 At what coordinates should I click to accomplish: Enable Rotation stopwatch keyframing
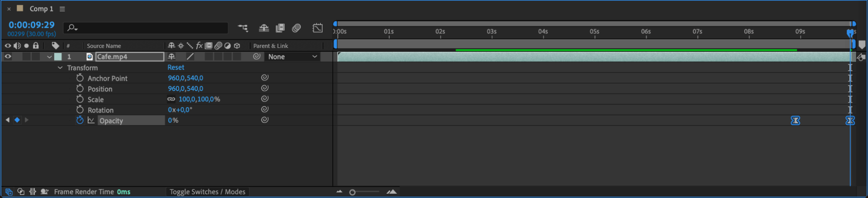[x=80, y=110]
